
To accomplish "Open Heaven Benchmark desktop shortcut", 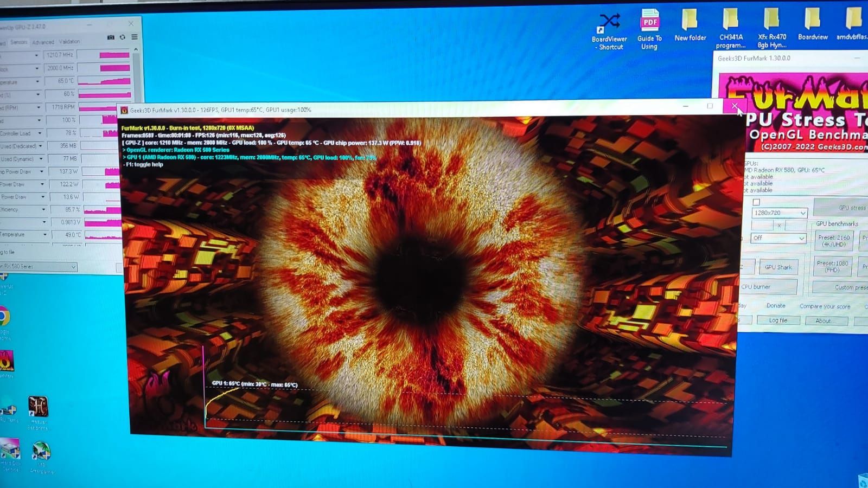I will 38,413.
